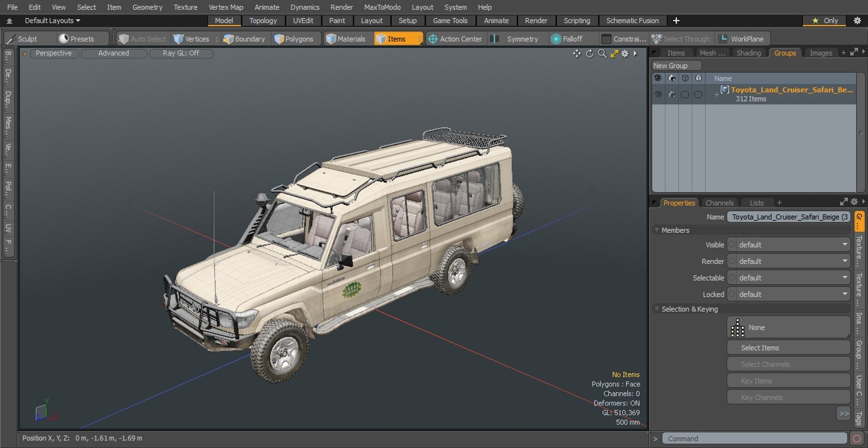Click the home arrow icon beside Default Layouts

9,20
